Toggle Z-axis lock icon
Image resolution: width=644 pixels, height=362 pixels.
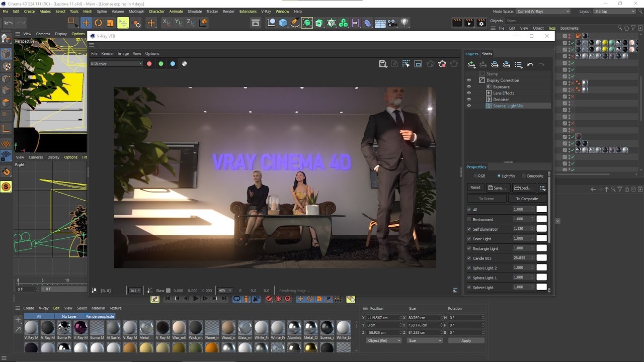coord(191,23)
